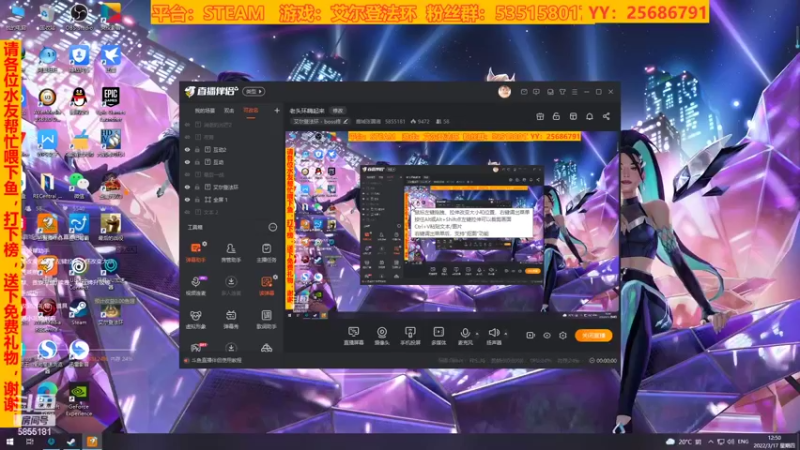800x450 pixels.
Task: Open Task View on the taskbar
Action: click(30, 442)
